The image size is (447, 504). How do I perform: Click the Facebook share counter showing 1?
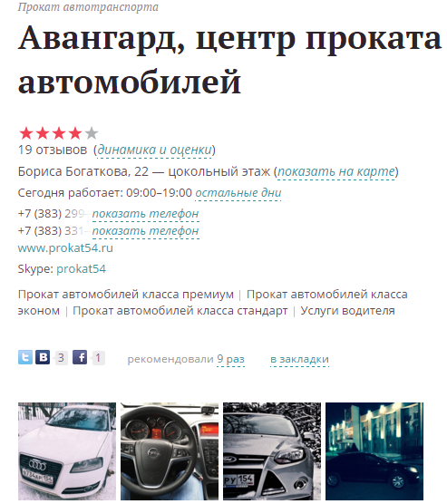pyautogui.click(x=98, y=358)
